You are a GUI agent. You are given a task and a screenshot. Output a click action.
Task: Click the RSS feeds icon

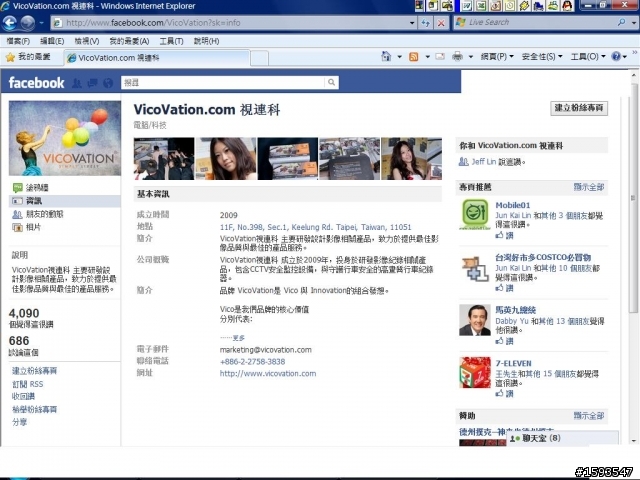413,57
